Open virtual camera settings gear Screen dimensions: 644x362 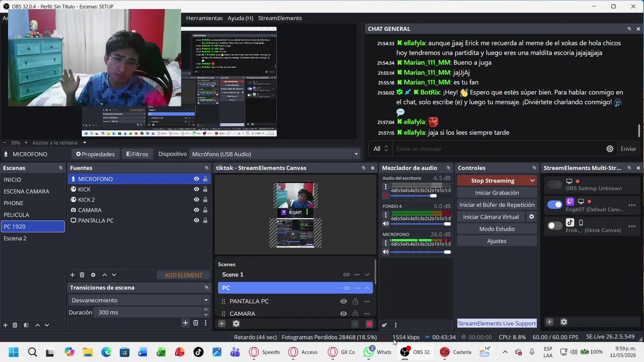(x=531, y=217)
